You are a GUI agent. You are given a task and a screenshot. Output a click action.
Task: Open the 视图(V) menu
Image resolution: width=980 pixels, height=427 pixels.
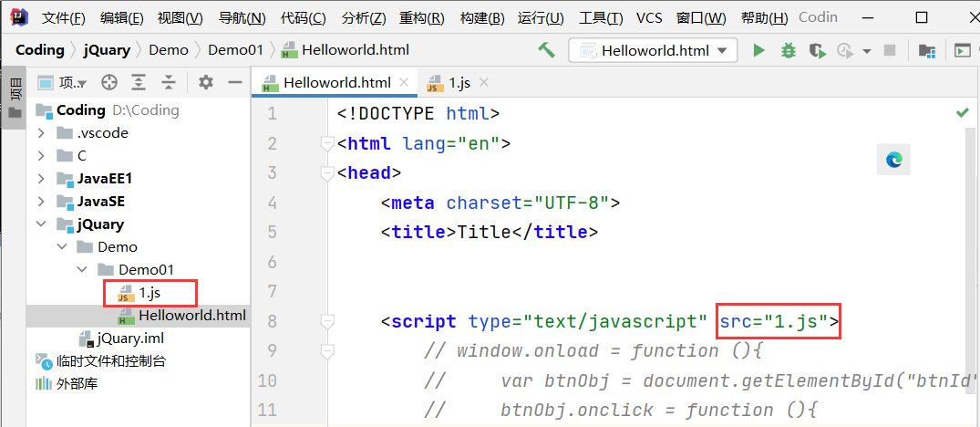pos(181,17)
